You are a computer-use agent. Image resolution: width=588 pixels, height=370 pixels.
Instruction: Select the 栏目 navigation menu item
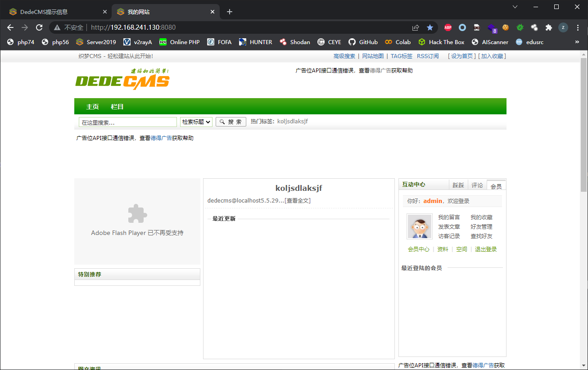click(x=117, y=107)
